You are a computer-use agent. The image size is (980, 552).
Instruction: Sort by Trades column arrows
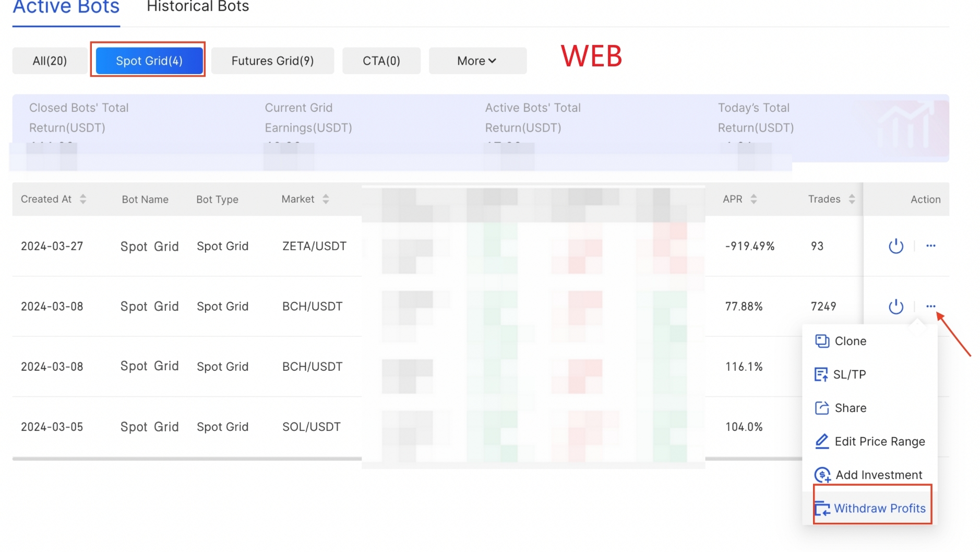tap(852, 199)
